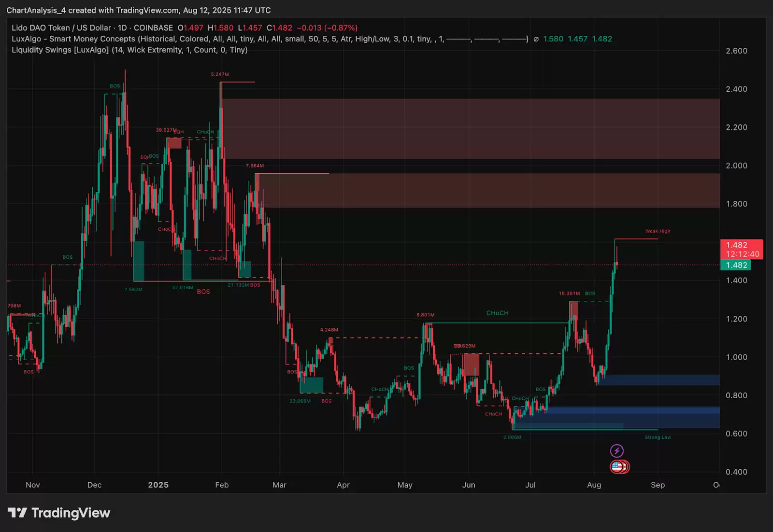Viewport: 773px width, 532px height.
Task: Select the green 1.482 price tag
Action: (x=736, y=265)
